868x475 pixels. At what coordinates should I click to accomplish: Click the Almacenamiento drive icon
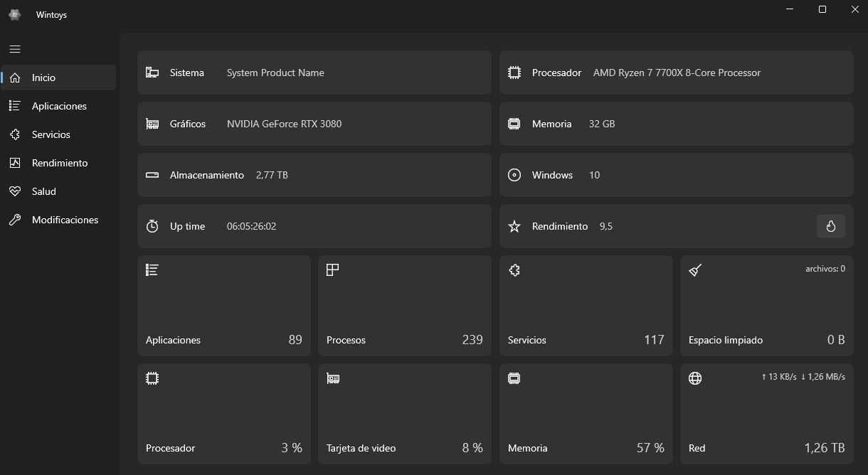point(152,175)
